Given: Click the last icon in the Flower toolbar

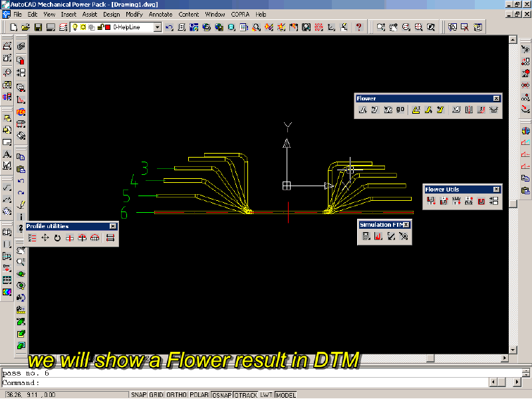Looking at the screenshot, I should click(493, 110).
